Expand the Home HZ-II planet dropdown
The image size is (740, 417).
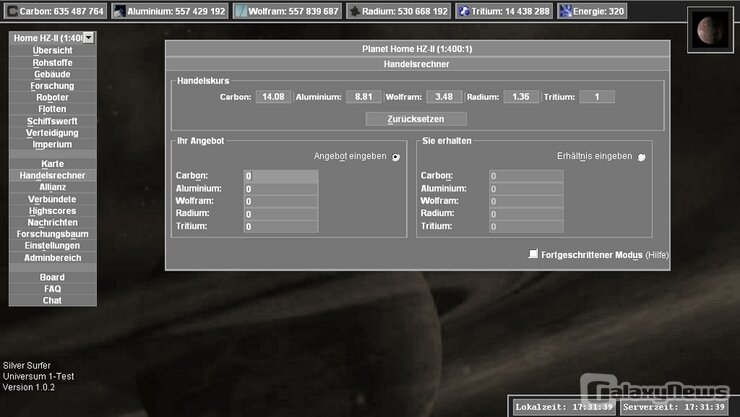89,37
